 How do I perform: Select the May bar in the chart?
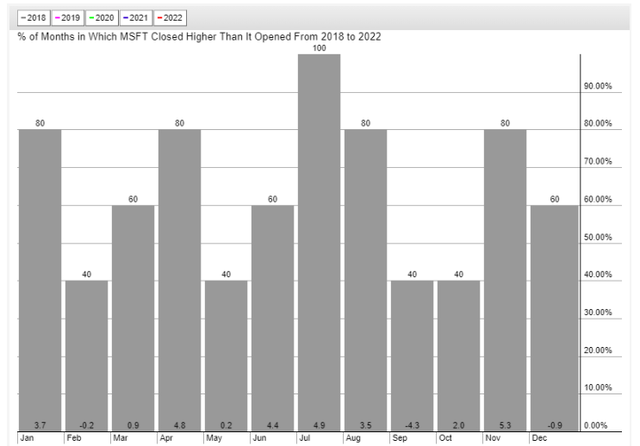[226, 355]
